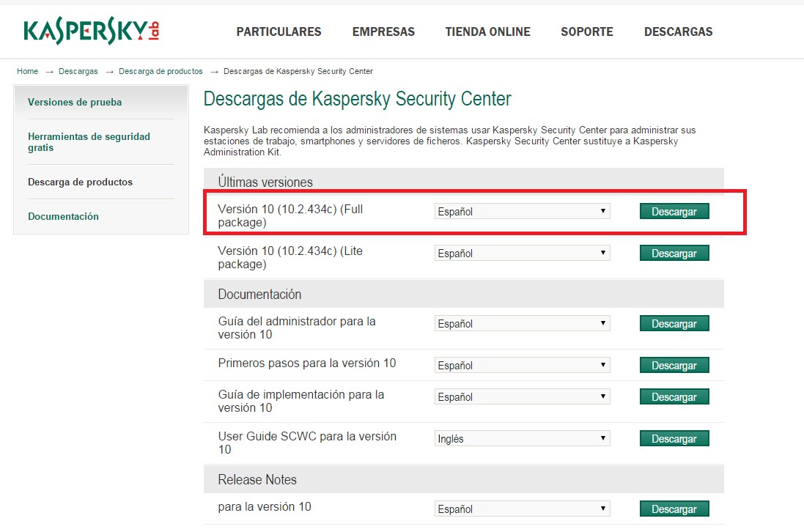The image size is (804, 532).
Task: Open the EMPRESAS section
Action: 383,32
